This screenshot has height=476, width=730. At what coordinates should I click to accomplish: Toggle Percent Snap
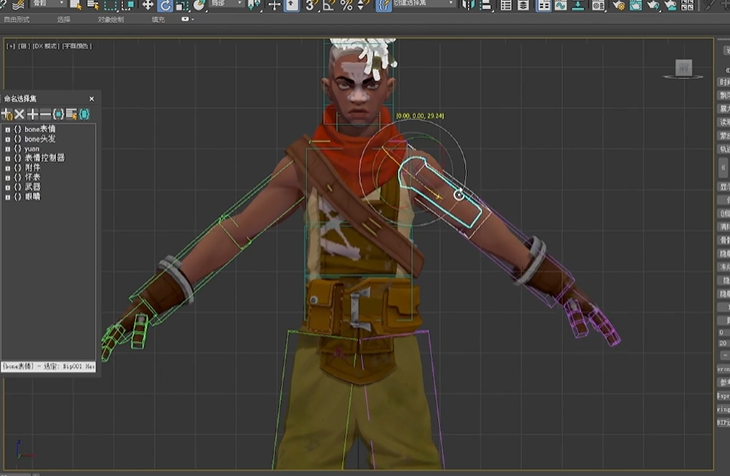[x=346, y=5]
